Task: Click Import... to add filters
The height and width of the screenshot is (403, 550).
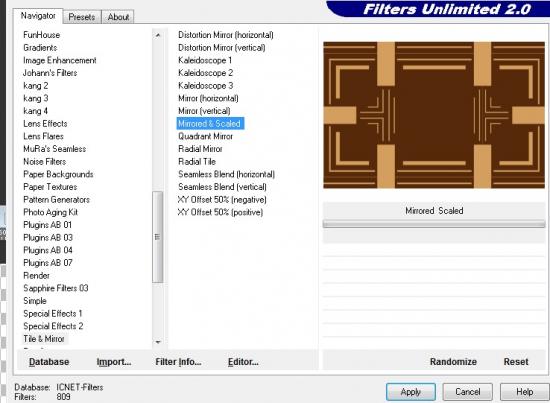Action: coord(114,362)
